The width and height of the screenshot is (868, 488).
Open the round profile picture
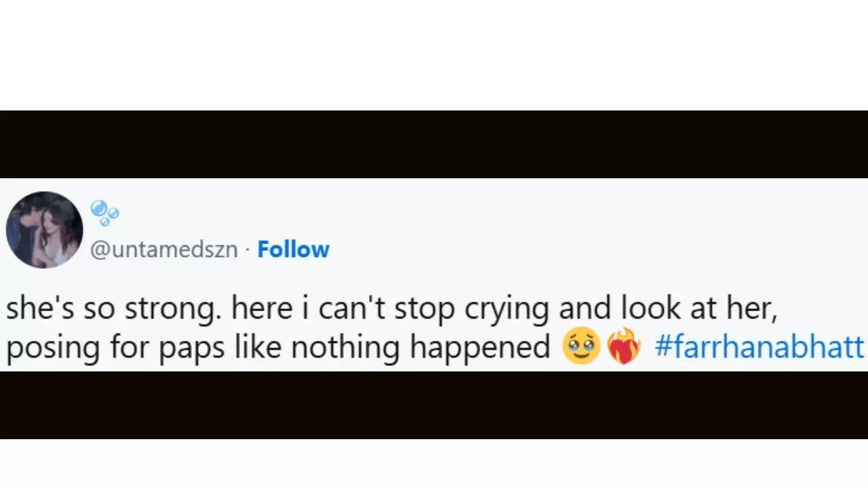tap(45, 230)
